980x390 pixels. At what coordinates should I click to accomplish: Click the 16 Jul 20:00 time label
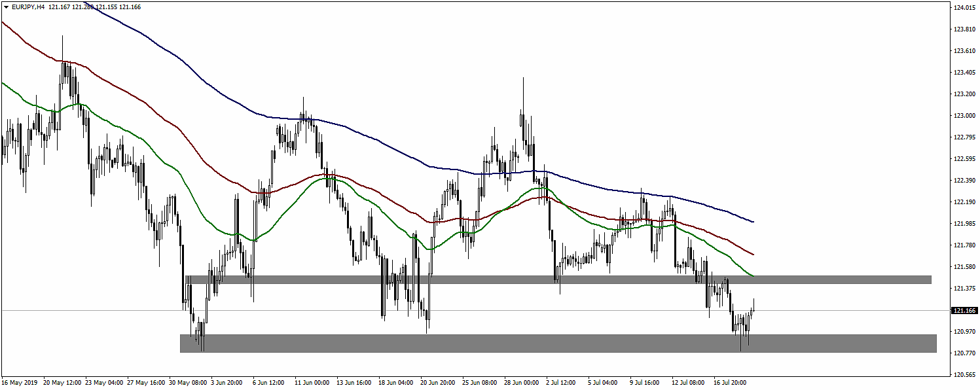(x=731, y=381)
